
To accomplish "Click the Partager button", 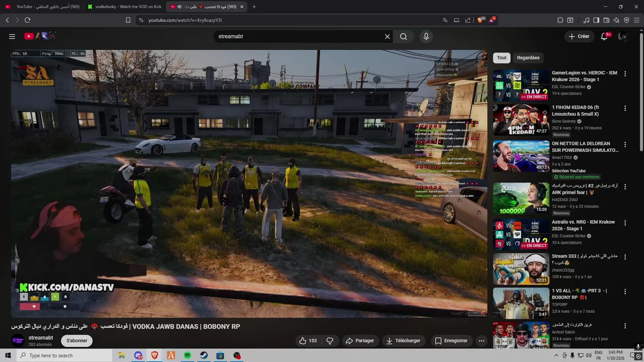I will click(x=360, y=340).
